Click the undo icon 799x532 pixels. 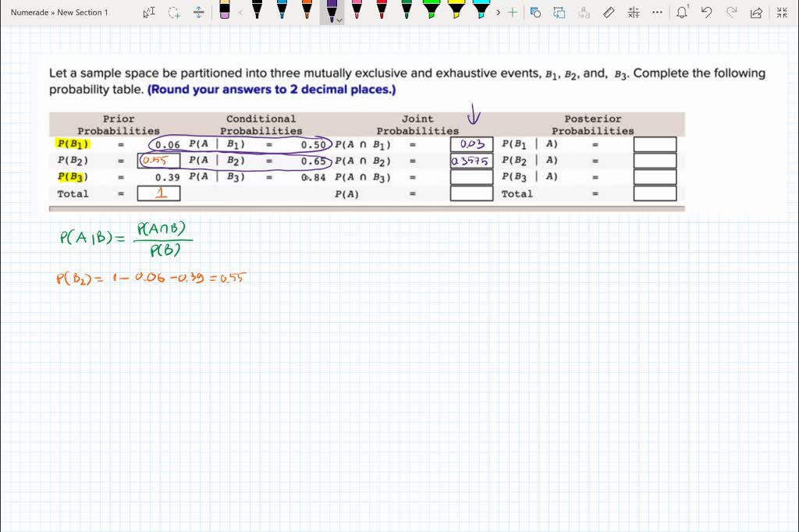(x=707, y=12)
